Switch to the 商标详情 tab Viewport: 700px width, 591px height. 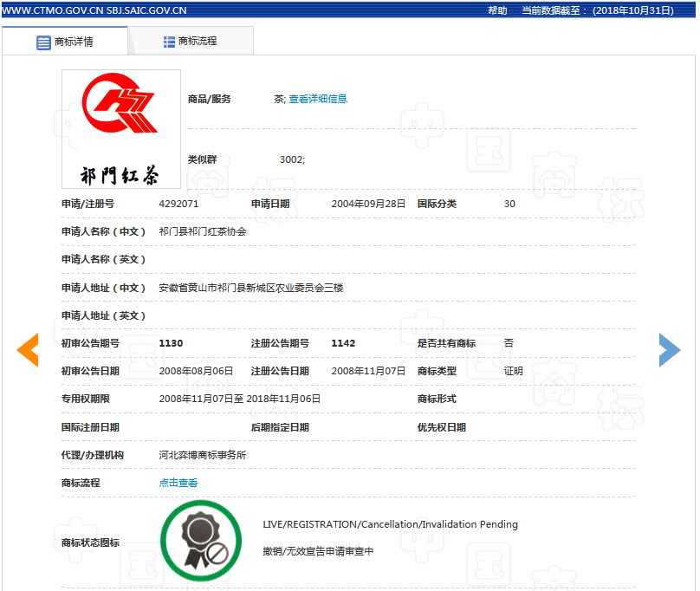click(x=65, y=42)
